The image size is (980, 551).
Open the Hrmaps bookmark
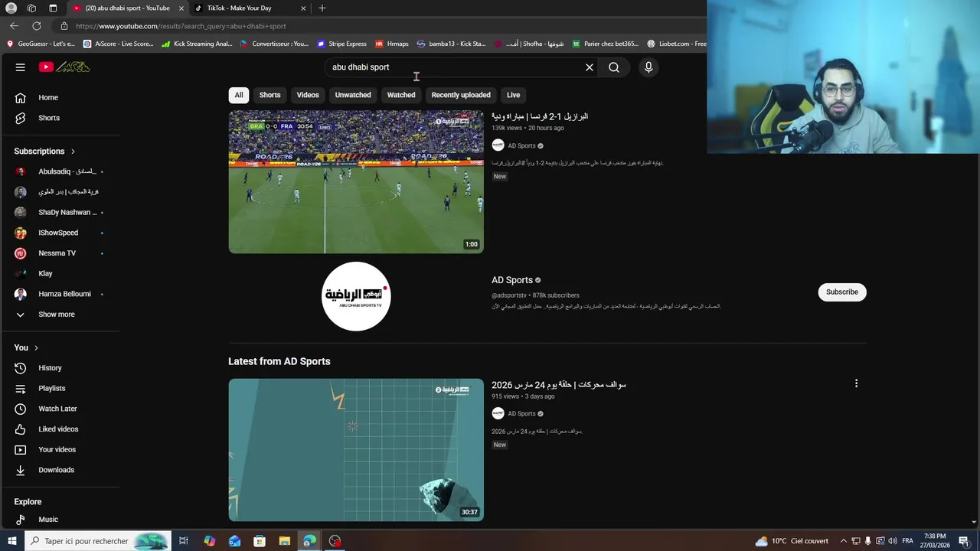tap(391, 44)
